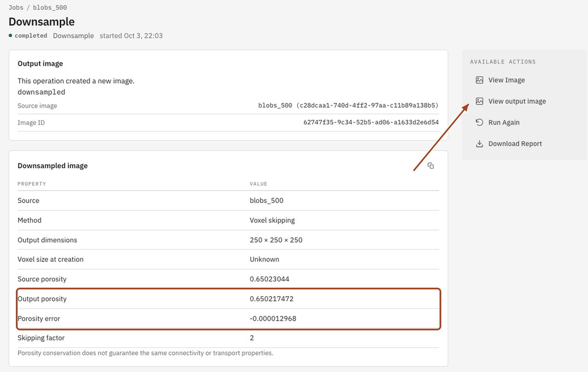Click the porosity conservation footnote text
Screen dimensions: 588x372
tap(146, 353)
